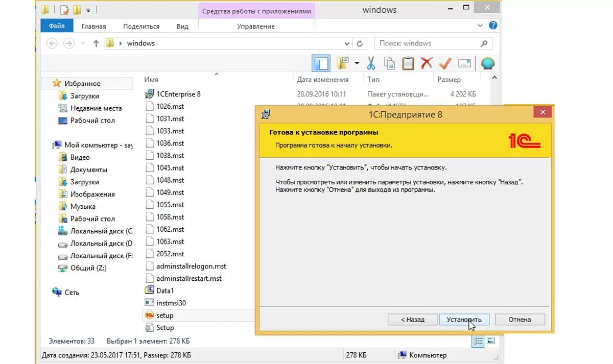Click the red X Delete icon
This screenshot has height=364, width=613.
click(426, 63)
